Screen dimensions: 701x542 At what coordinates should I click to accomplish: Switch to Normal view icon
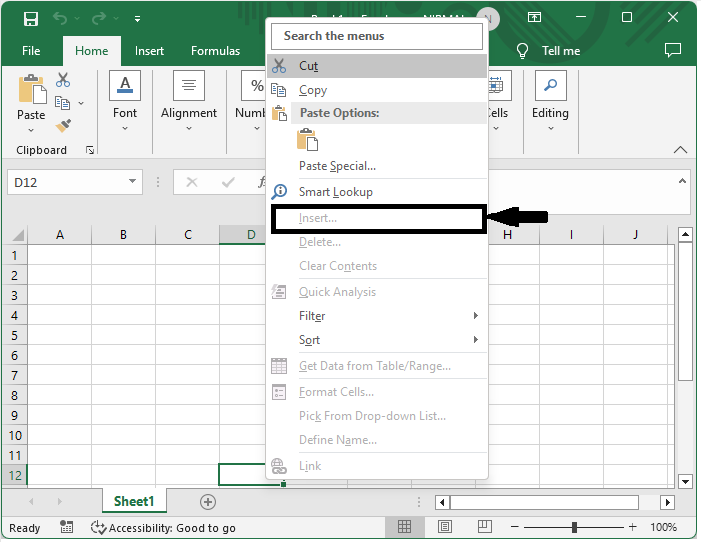[404, 527]
